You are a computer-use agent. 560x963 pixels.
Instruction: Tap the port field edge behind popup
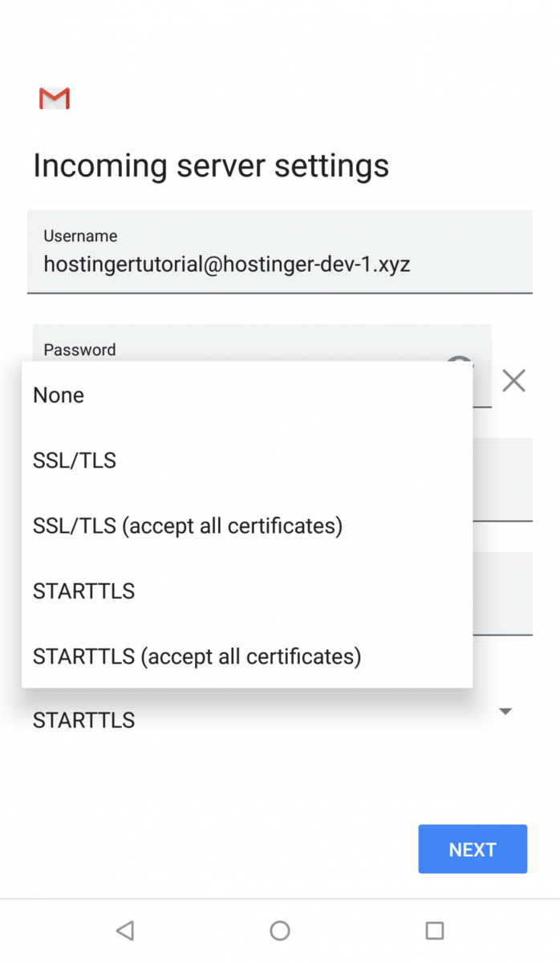[503, 594]
